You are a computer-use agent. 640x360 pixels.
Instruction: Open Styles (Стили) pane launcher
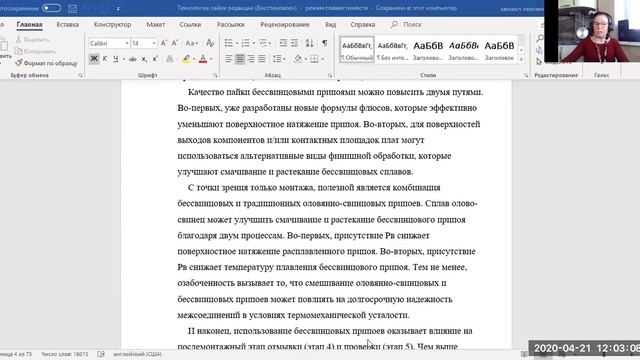click(526, 76)
